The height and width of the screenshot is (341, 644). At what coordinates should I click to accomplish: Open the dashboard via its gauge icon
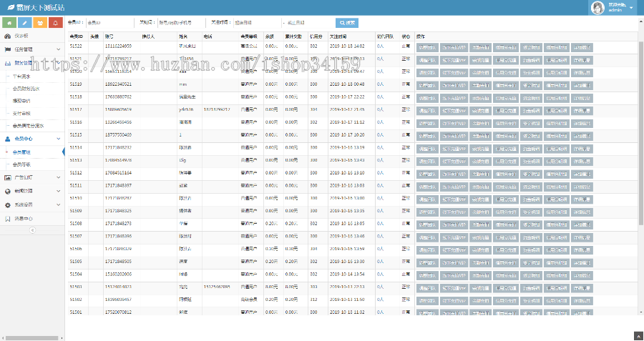7,35
